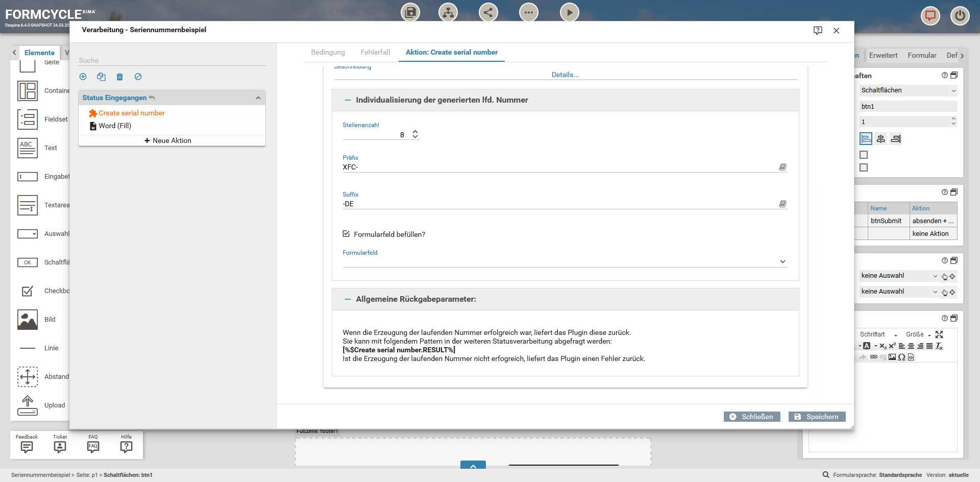Click into the Suffix input field
The width and height of the screenshot is (980, 482).
pyautogui.click(x=559, y=204)
